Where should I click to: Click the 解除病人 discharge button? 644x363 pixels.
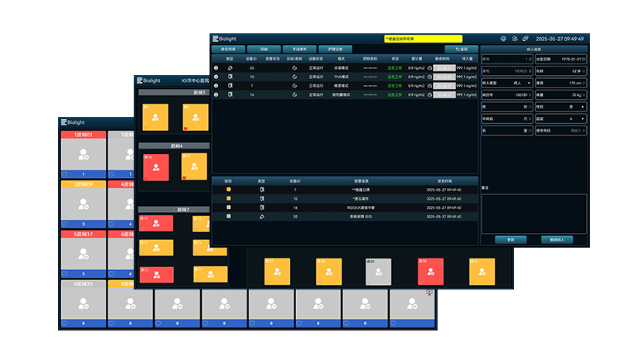pos(557,239)
